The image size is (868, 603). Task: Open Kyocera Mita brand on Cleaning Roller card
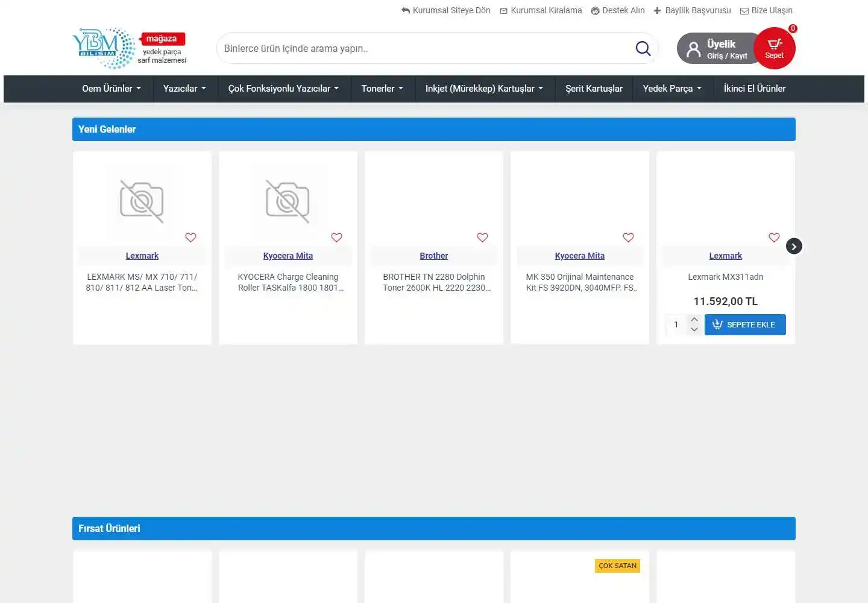click(x=288, y=256)
